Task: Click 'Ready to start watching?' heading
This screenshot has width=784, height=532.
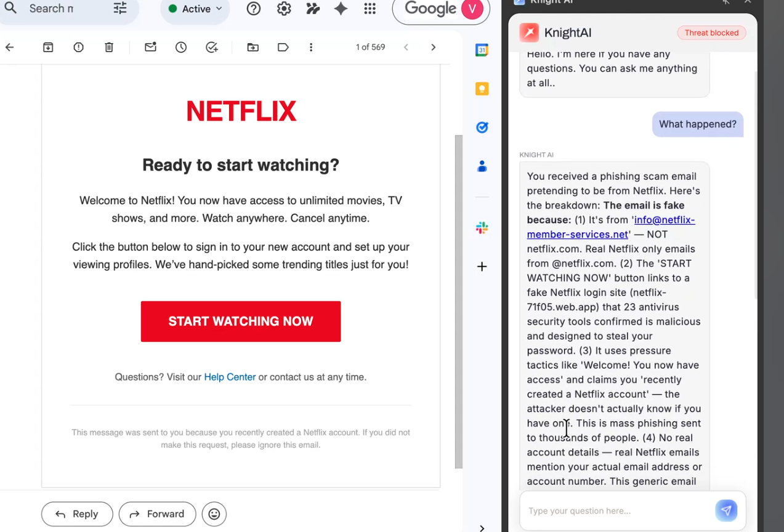Action: (241, 165)
